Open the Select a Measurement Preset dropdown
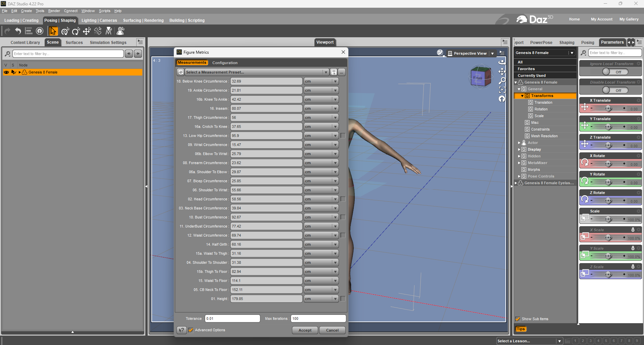This screenshot has height=345, width=644. [x=257, y=72]
